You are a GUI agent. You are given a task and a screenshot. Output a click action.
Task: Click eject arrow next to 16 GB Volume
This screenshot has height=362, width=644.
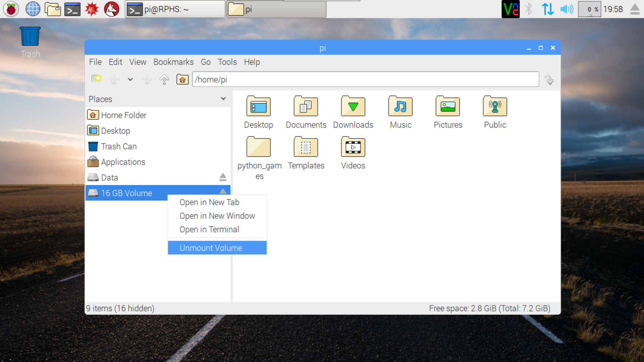tap(223, 191)
